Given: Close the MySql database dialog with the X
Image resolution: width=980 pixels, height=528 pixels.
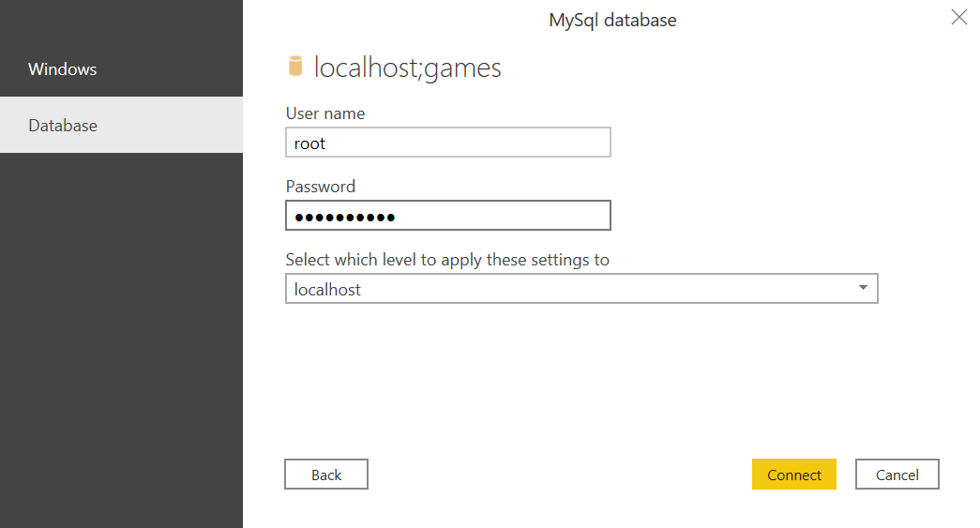Looking at the screenshot, I should click(958, 17).
